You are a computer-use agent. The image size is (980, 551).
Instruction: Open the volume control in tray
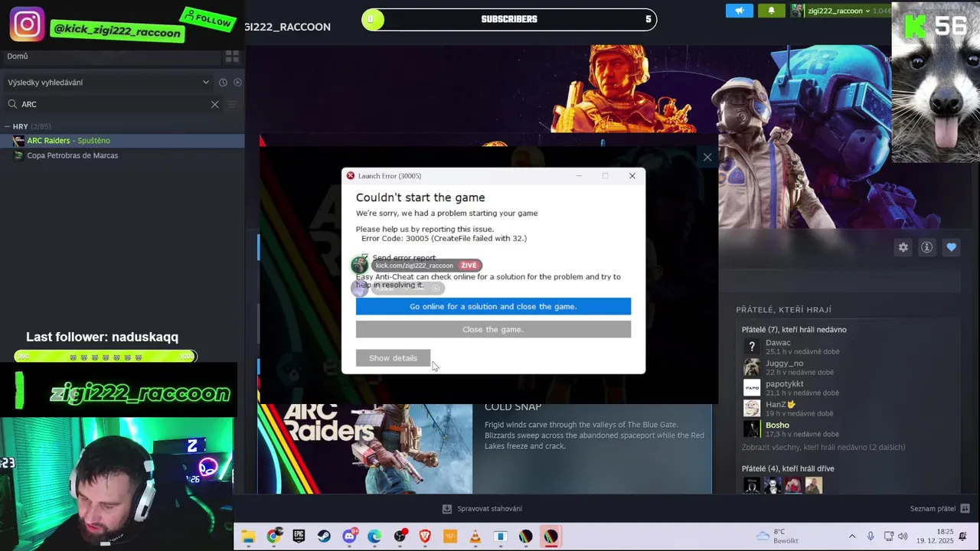point(903,536)
